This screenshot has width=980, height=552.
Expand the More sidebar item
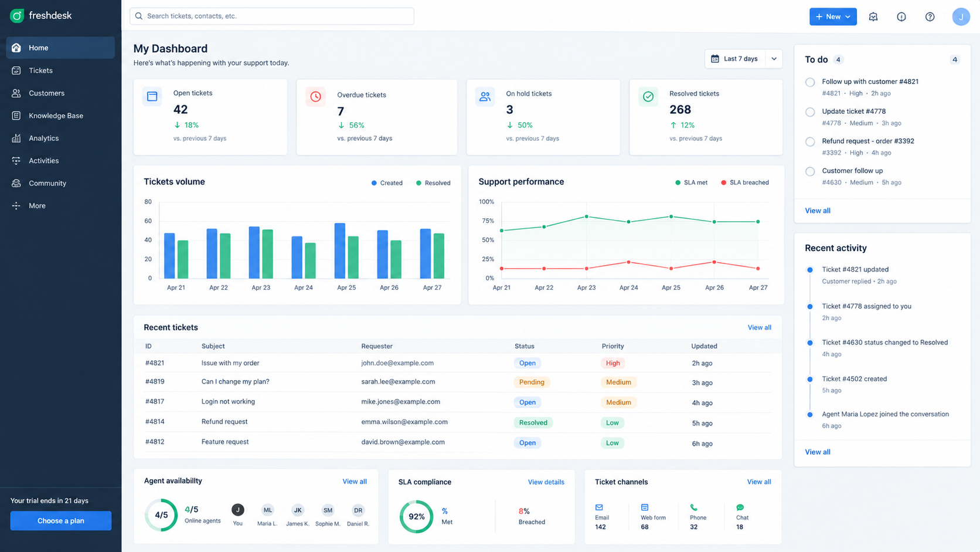coord(60,206)
